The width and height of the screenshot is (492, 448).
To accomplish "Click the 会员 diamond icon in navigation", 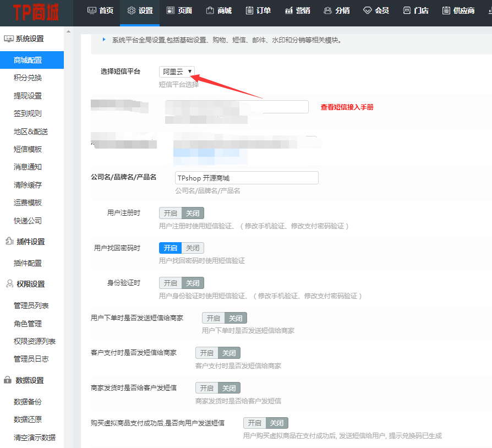I will click(x=367, y=10).
